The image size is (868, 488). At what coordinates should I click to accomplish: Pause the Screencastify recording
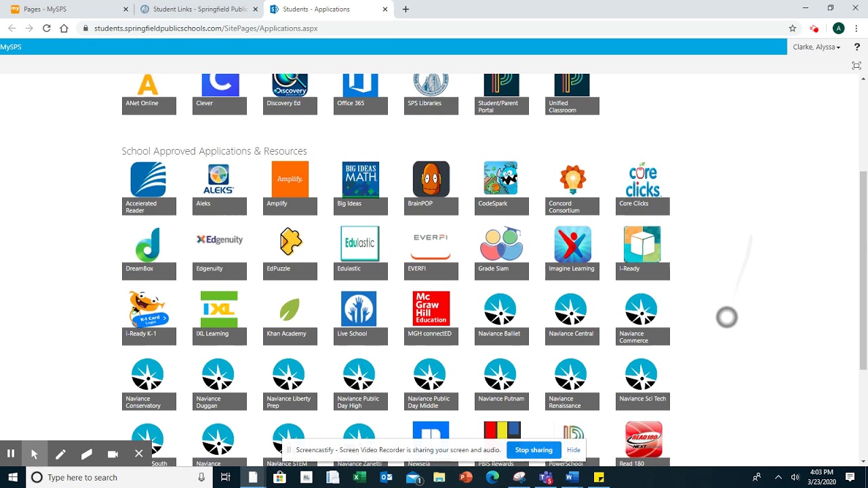(x=11, y=453)
